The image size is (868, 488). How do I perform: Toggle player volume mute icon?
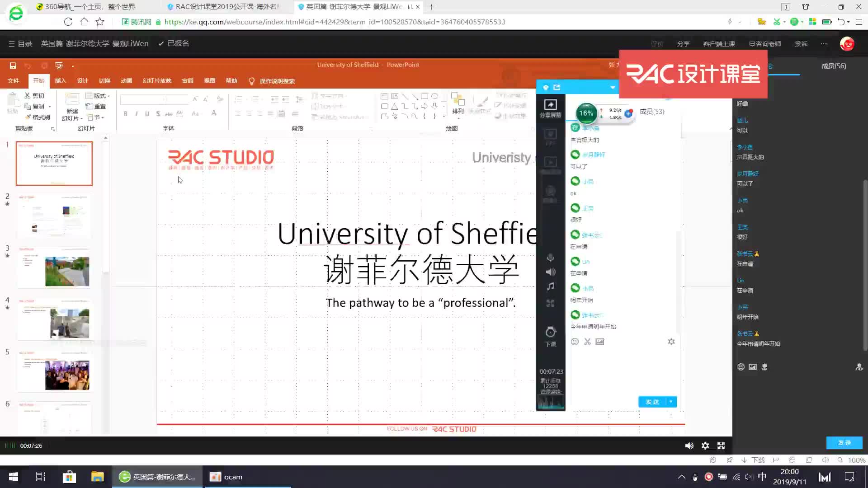pyautogui.click(x=689, y=446)
